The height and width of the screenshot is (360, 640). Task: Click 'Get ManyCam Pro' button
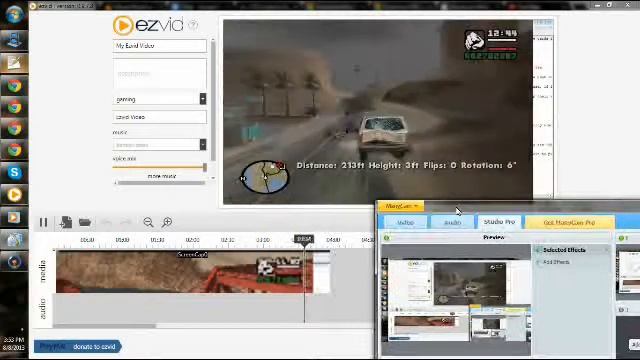pos(569,222)
